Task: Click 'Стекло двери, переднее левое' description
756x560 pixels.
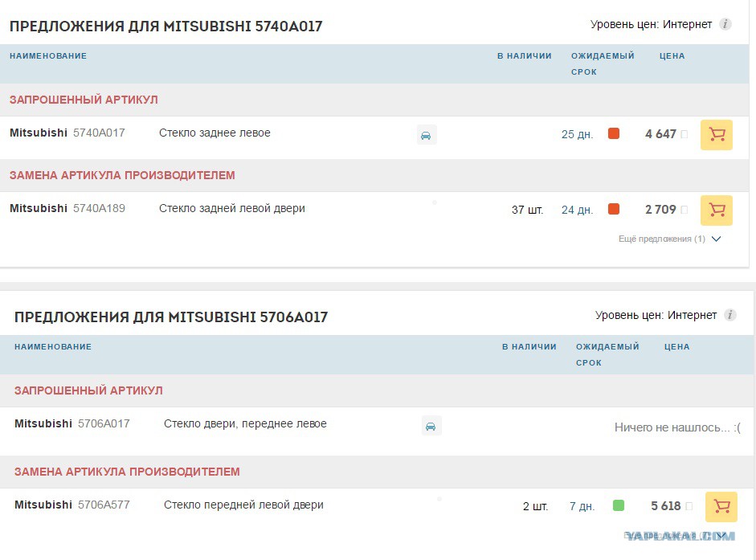Action: click(245, 423)
